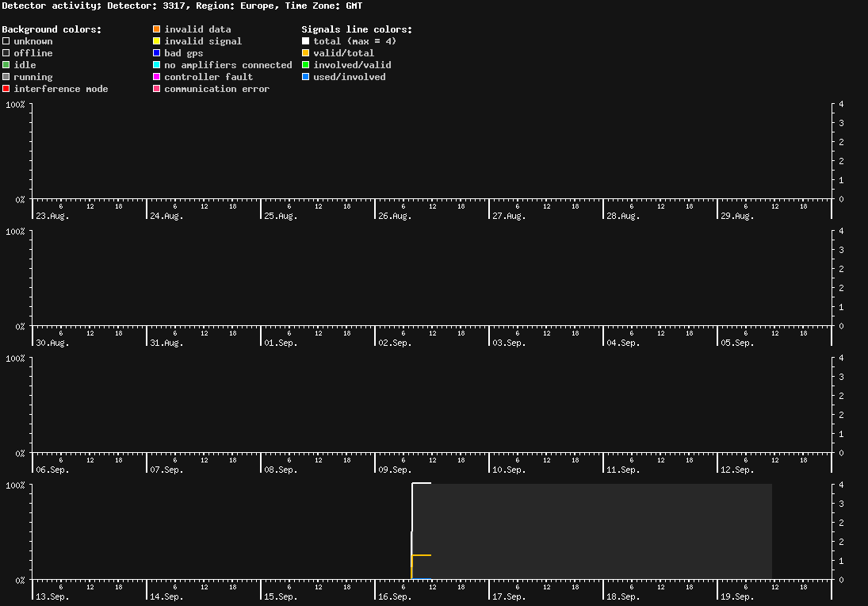Click the orange invalid data swatch

[157, 29]
